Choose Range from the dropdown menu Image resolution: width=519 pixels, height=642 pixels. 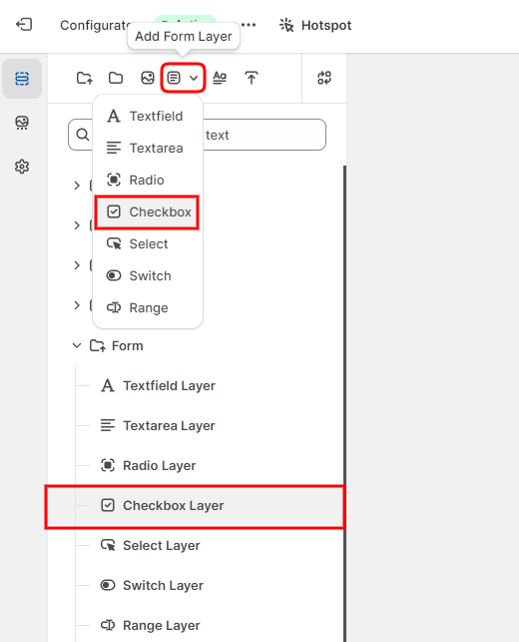148,308
